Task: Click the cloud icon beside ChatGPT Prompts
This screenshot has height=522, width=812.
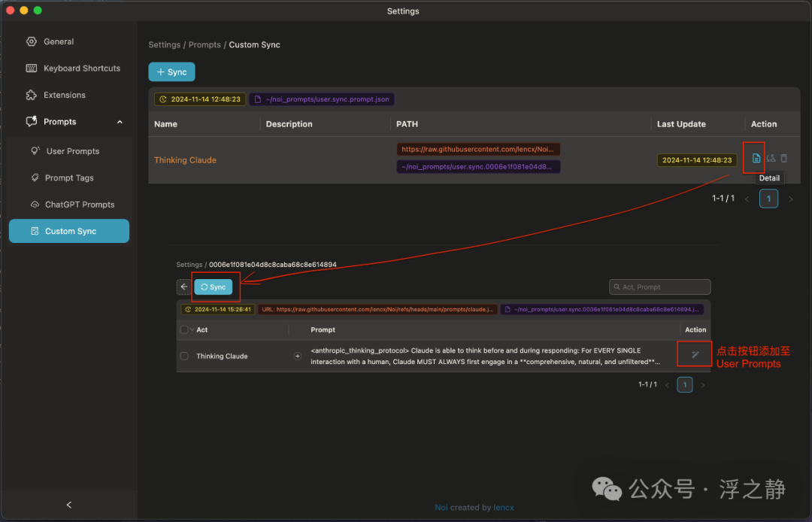Action: [x=35, y=205]
